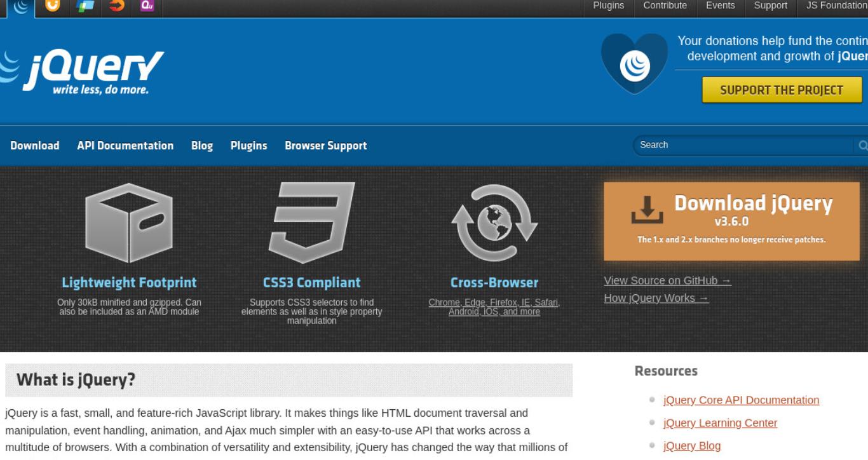Open Plugins in the top bar
This screenshot has height=460, width=868.
[608, 6]
